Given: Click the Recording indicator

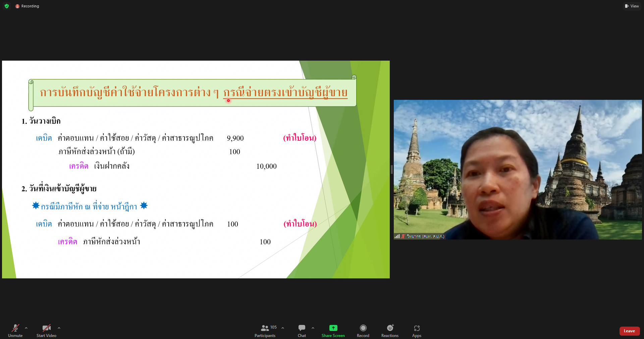Looking at the screenshot, I should pyautogui.click(x=27, y=6).
